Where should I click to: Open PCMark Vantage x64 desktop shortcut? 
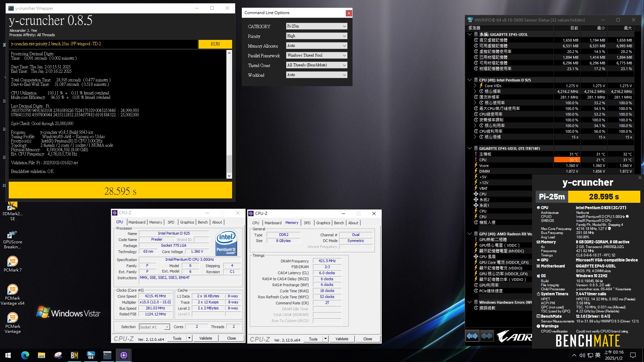click(12, 295)
